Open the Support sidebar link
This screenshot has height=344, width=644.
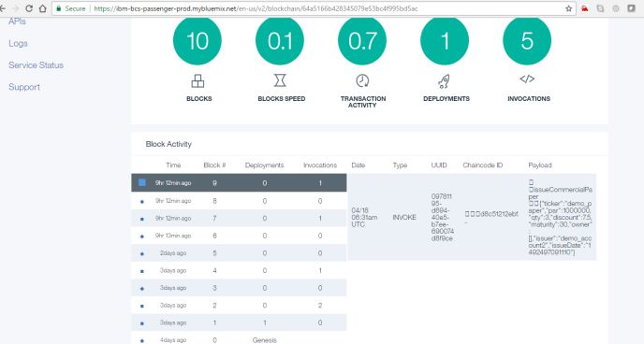click(x=24, y=87)
